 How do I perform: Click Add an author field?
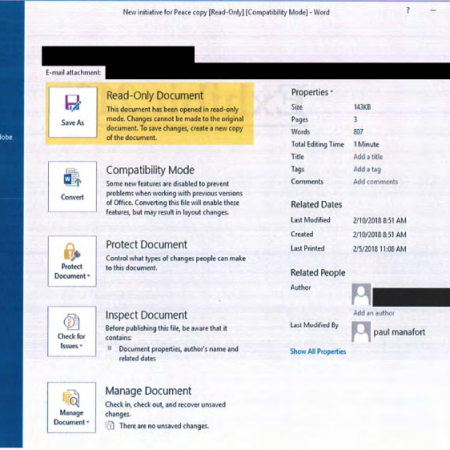374,313
